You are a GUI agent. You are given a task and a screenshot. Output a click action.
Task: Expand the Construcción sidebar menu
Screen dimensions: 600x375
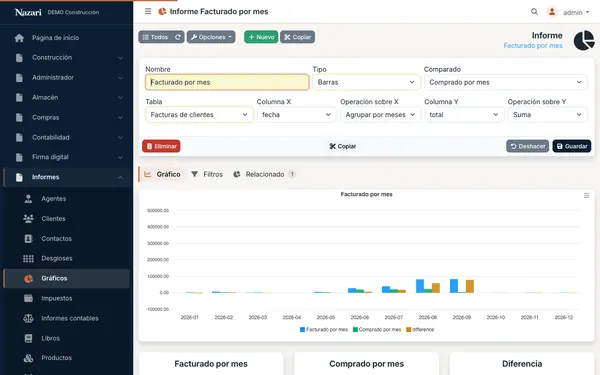click(68, 58)
